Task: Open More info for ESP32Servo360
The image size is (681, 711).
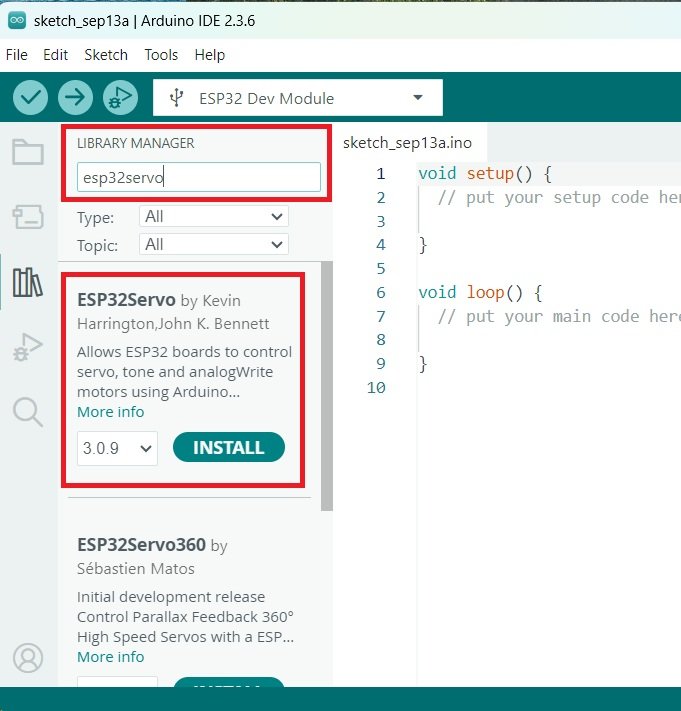Action: [x=111, y=657]
